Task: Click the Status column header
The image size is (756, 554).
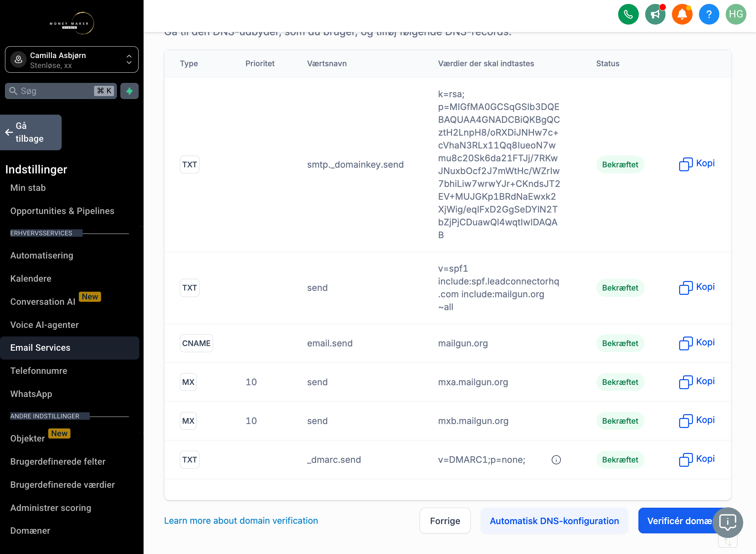Action: pos(608,63)
